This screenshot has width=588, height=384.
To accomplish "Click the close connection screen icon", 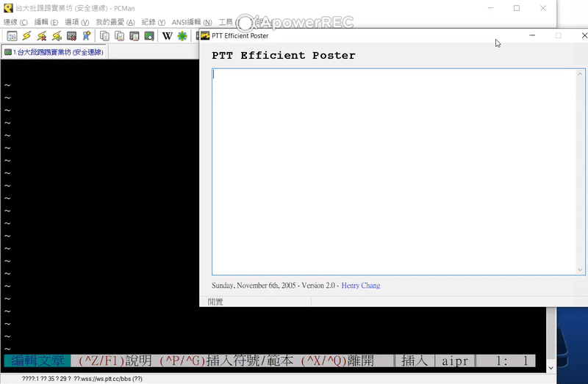I will pos(71,36).
